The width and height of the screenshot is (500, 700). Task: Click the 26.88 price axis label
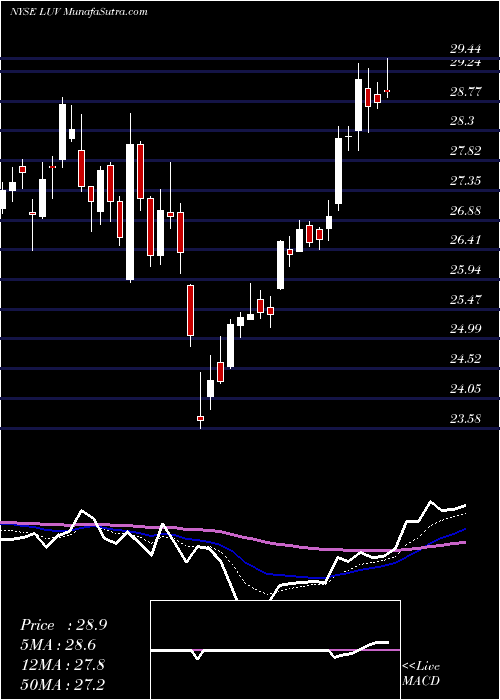pos(466,211)
